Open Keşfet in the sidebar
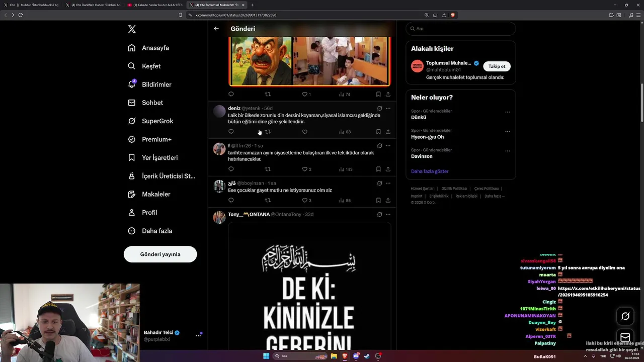This screenshot has height=362, width=644. pos(144,66)
